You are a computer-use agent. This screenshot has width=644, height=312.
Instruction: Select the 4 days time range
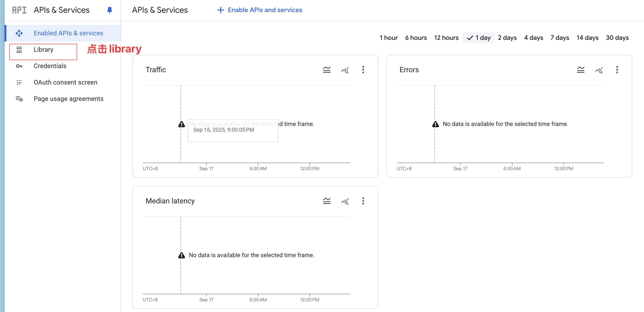coord(533,38)
